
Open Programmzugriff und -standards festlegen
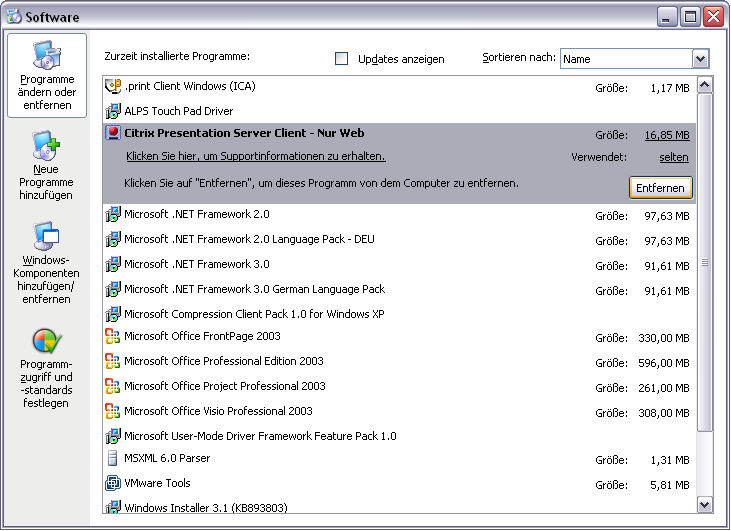coord(46,368)
